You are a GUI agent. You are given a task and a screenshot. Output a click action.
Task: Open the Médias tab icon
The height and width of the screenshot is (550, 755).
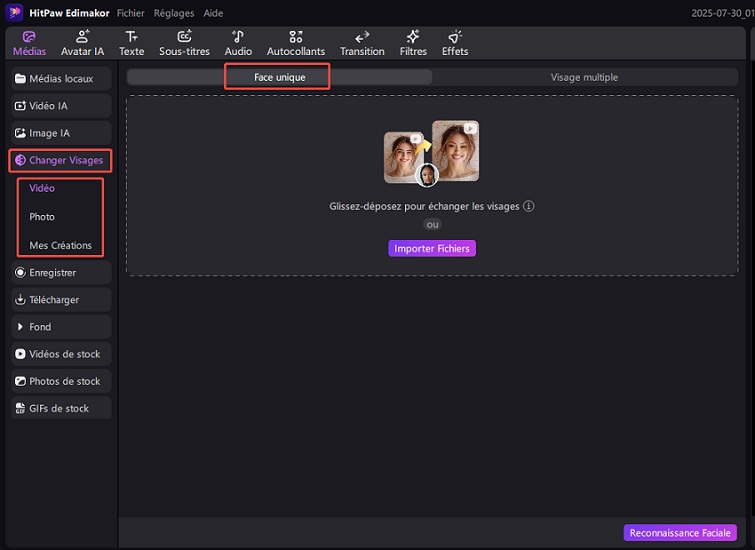pos(29,37)
